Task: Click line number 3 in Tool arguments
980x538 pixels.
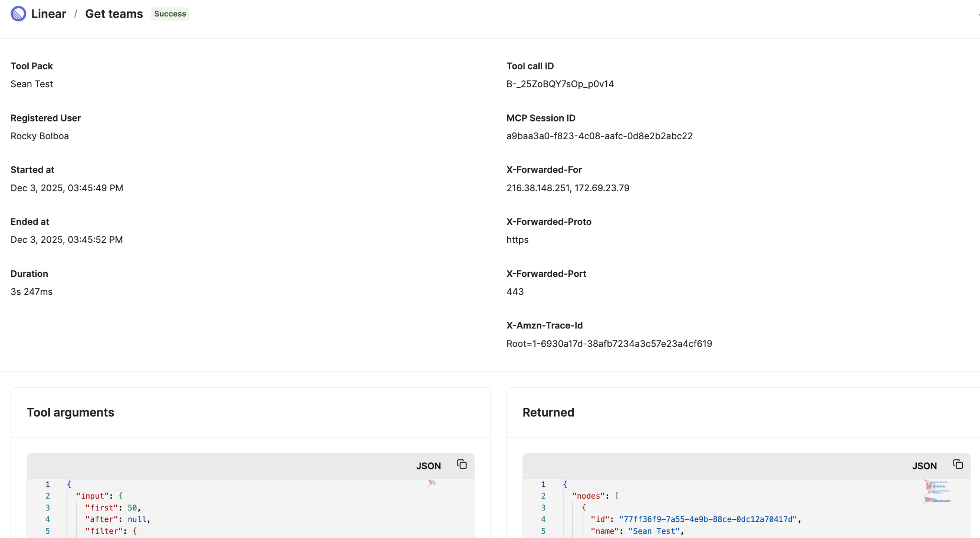Action: (x=47, y=508)
